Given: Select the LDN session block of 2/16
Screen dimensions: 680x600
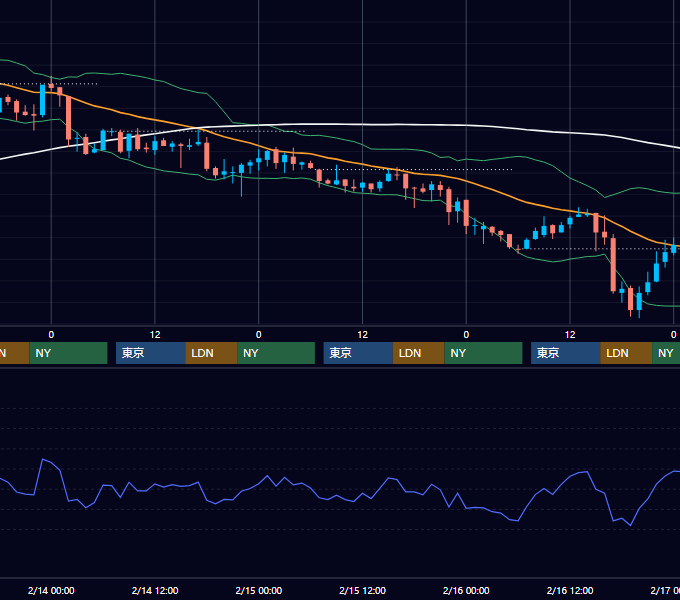Looking at the screenshot, I should click(x=626, y=353).
